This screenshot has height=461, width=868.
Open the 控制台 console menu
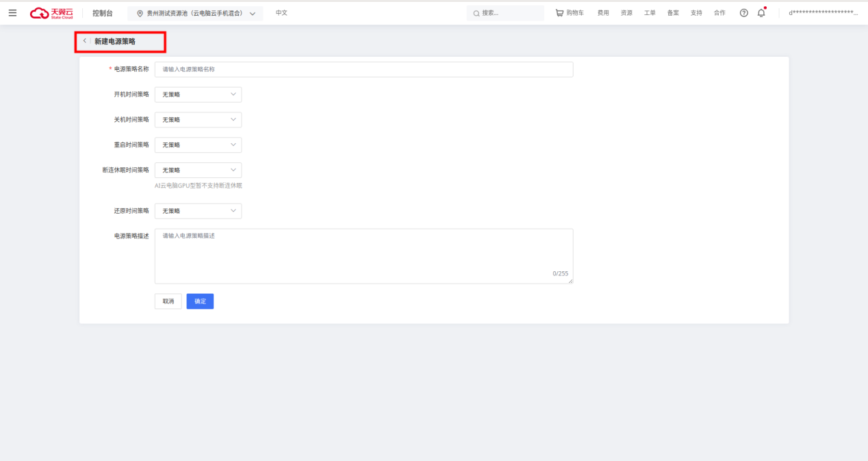click(103, 13)
